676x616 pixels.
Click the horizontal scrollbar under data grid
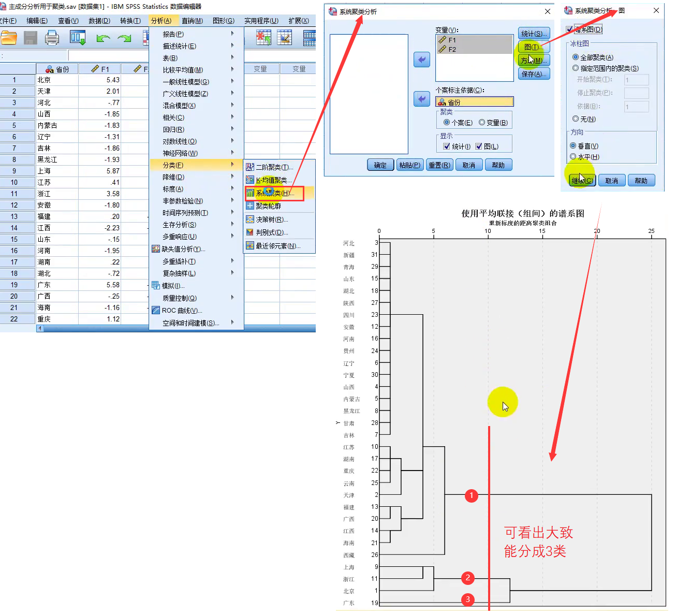176,328
